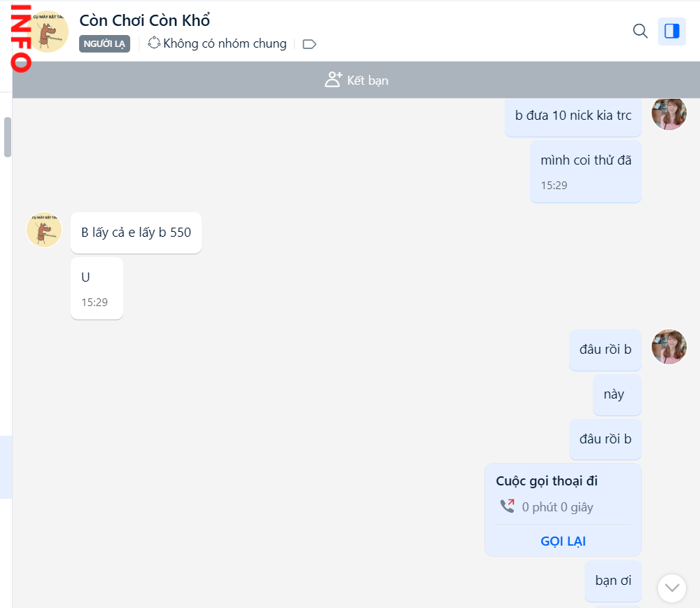The image size is (700, 608).
Task: Click sender avatar beside 'B lấy cả' message
Action: coord(44,230)
